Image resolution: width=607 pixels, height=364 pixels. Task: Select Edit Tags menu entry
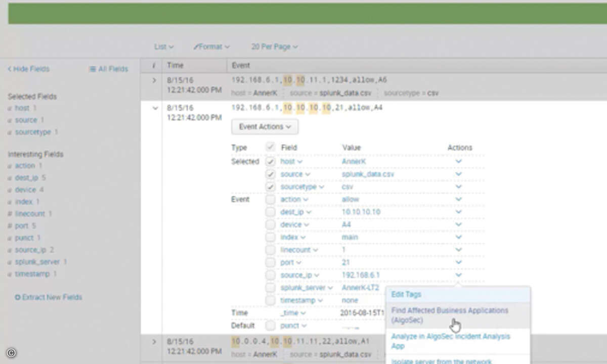point(458,294)
